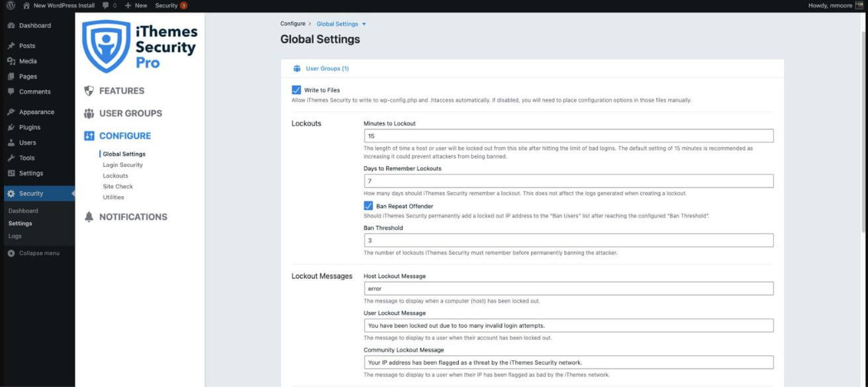Click the Tools wrench icon
The image size is (868, 387).
point(11,158)
